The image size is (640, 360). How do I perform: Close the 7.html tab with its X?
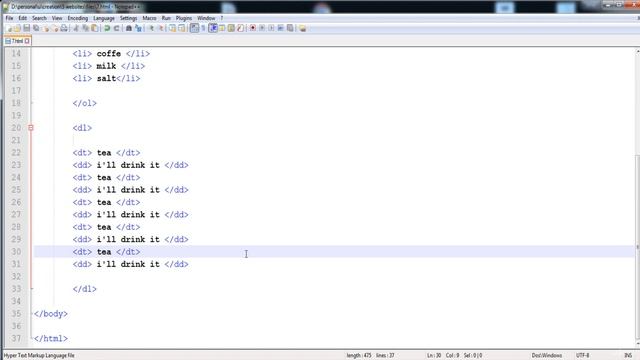pyautogui.click(x=27, y=41)
